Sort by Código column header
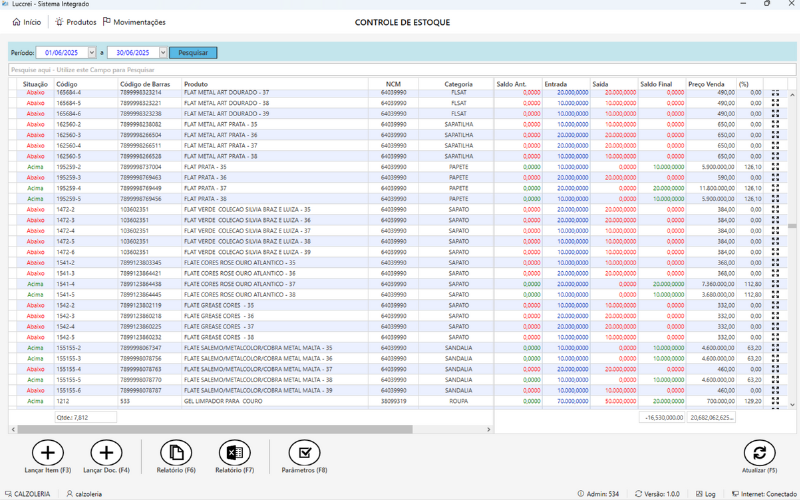800x500 pixels. coord(67,84)
